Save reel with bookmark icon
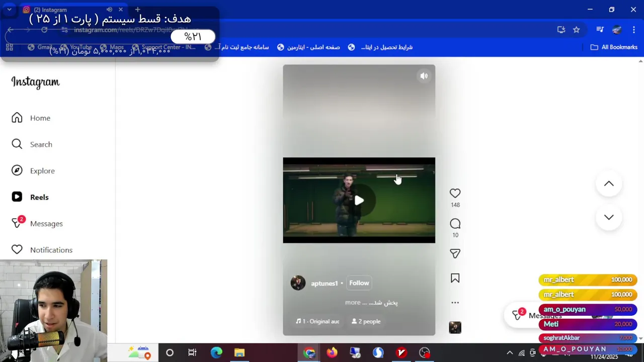 (455, 278)
